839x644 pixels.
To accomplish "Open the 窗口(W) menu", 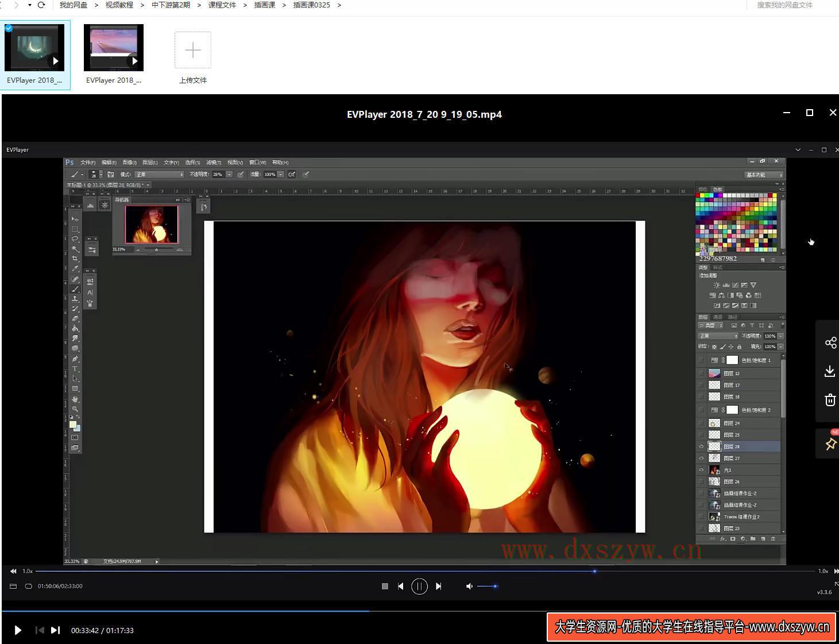I will point(258,163).
